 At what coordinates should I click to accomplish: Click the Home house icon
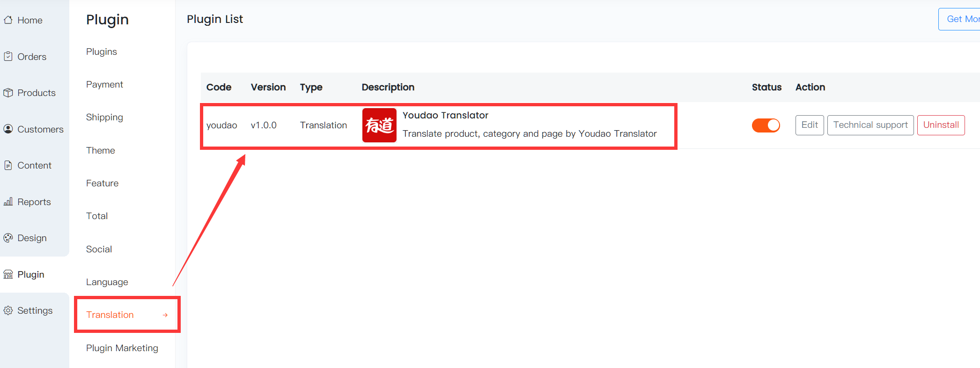pos(8,20)
